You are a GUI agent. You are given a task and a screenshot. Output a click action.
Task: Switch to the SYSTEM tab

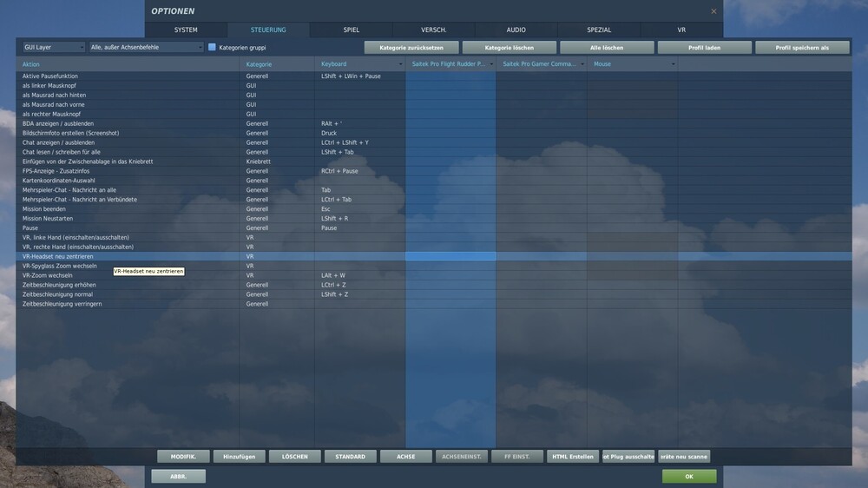click(x=186, y=30)
